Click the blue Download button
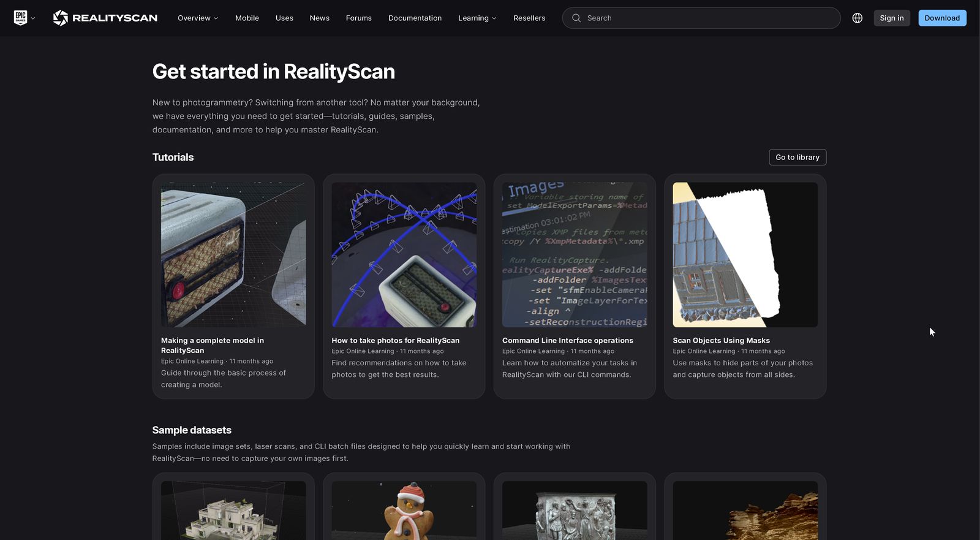Image resolution: width=980 pixels, height=540 pixels. tap(942, 18)
